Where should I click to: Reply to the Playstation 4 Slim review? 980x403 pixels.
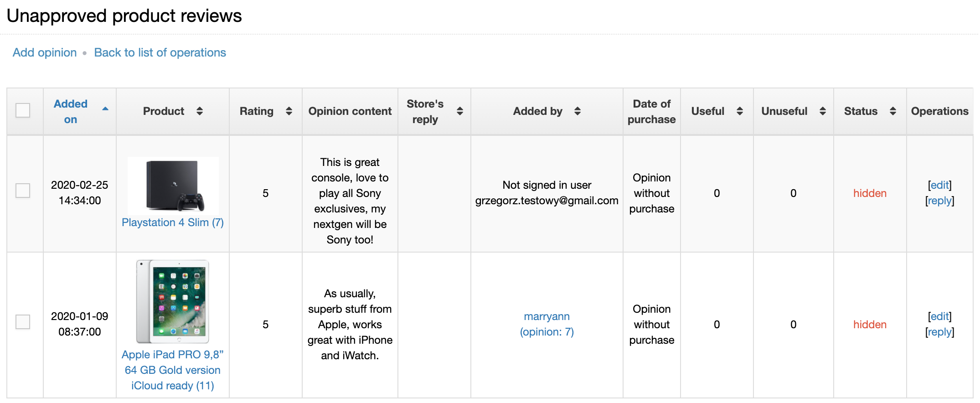940,201
